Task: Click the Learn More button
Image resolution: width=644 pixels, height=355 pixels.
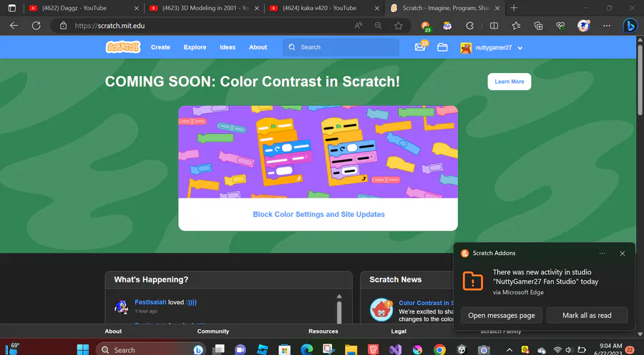Action: tap(509, 82)
